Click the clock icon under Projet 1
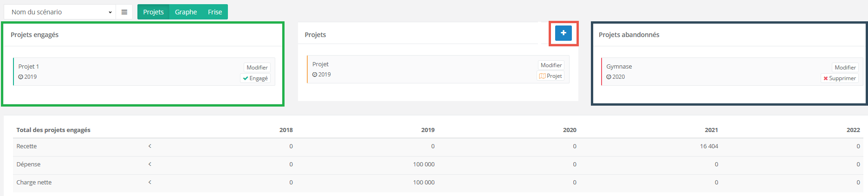The width and height of the screenshot is (868, 196). tap(21, 77)
